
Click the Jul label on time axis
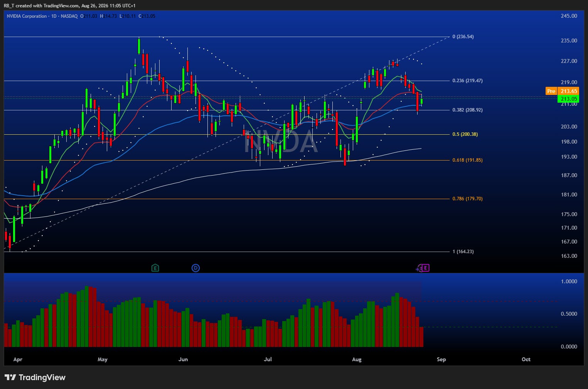268,359
